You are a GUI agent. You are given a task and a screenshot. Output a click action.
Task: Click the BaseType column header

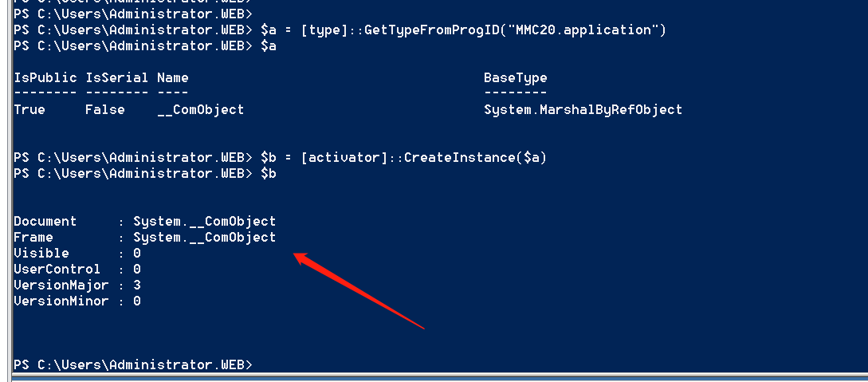tap(516, 78)
